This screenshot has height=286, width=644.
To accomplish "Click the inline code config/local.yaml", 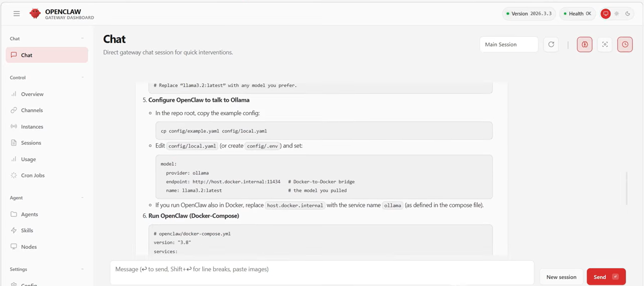I will coord(192,146).
